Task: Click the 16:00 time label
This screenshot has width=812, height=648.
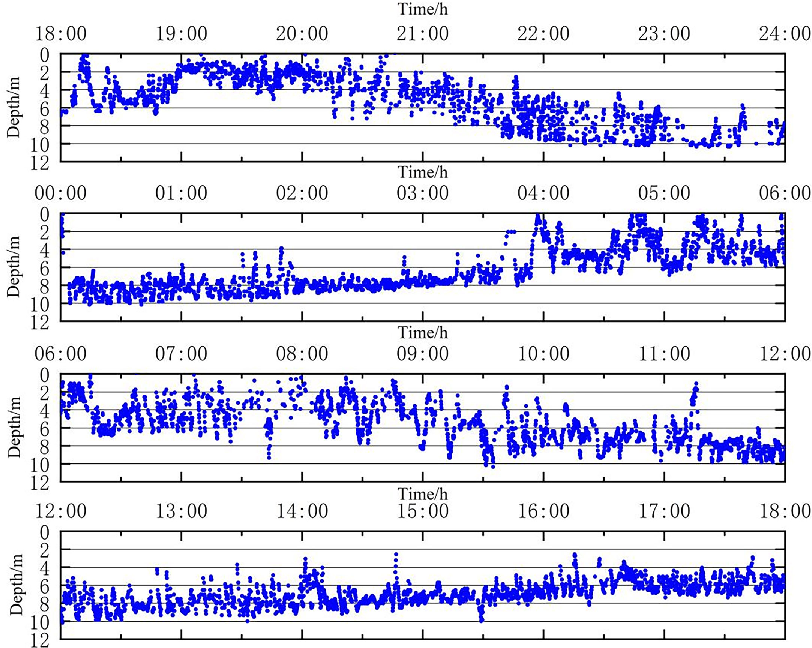Action: coord(543,511)
